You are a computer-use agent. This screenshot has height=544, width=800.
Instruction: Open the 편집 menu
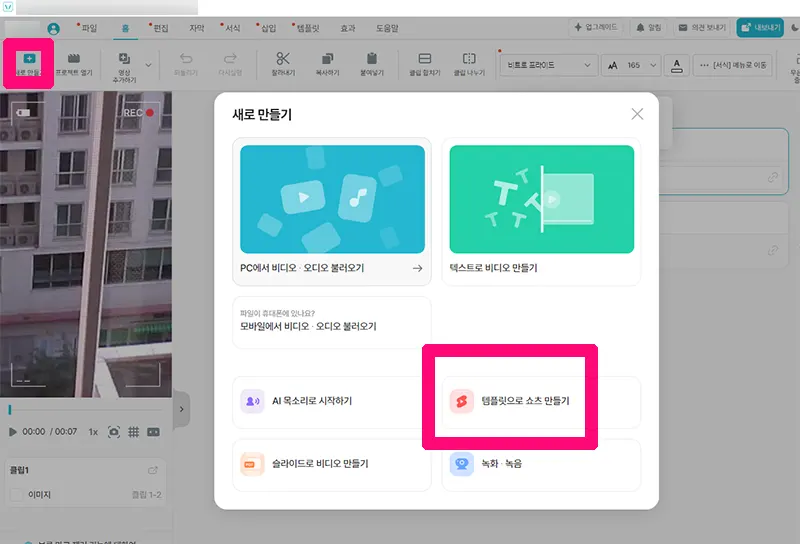click(x=160, y=28)
